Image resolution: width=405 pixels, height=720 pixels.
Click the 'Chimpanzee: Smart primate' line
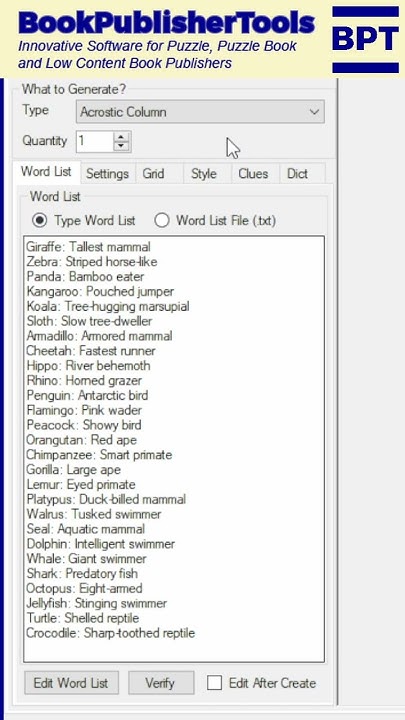[x=99, y=455]
